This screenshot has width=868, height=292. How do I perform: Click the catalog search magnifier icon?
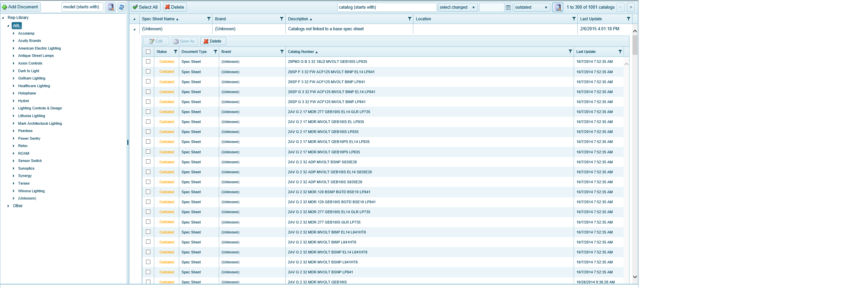pyautogui.click(x=557, y=7)
